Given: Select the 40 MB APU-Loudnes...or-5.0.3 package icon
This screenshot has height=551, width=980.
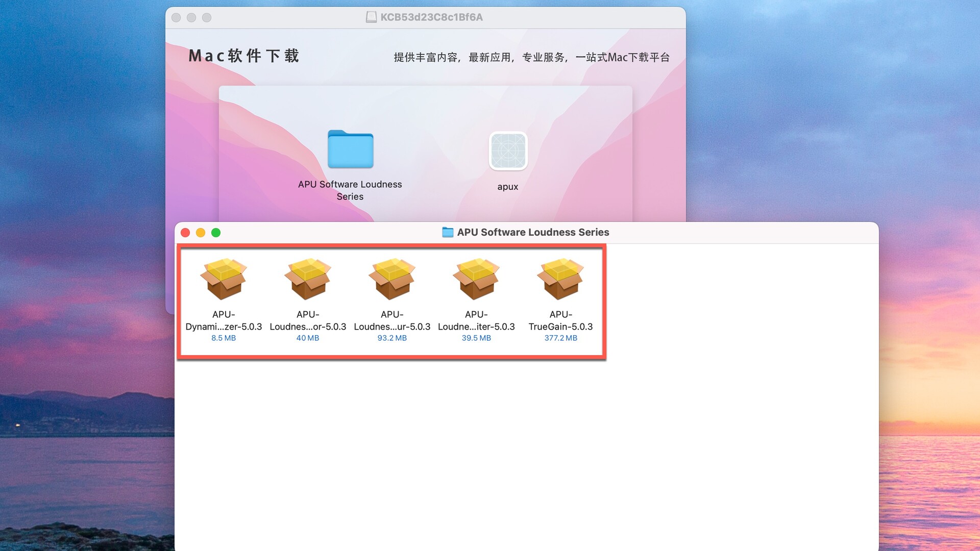Looking at the screenshot, I should [308, 279].
